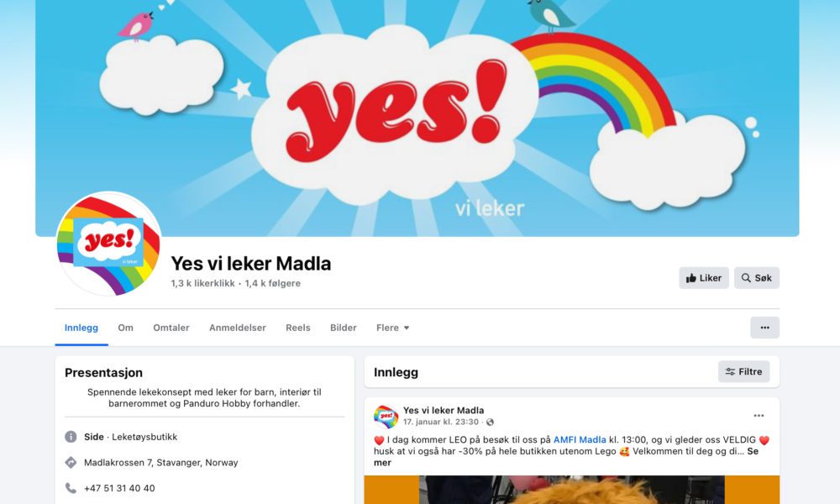Click the phone icon beside number
Image resolution: width=840 pixels, height=504 pixels.
click(71, 488)
